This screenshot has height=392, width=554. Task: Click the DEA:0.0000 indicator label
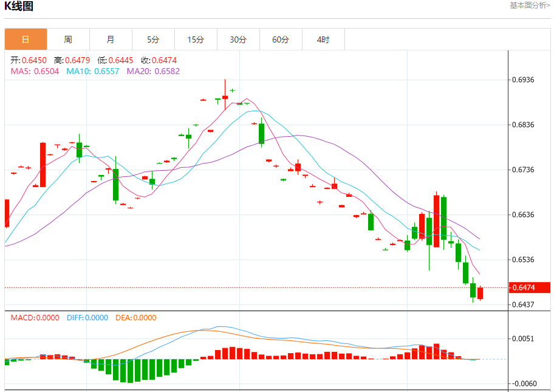click(135, 318)
